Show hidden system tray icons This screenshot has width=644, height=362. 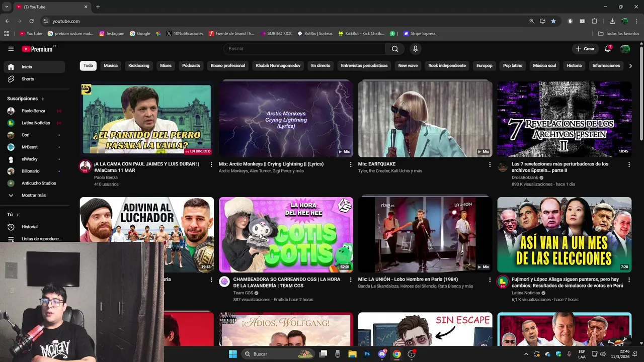(x=526, y=354)
